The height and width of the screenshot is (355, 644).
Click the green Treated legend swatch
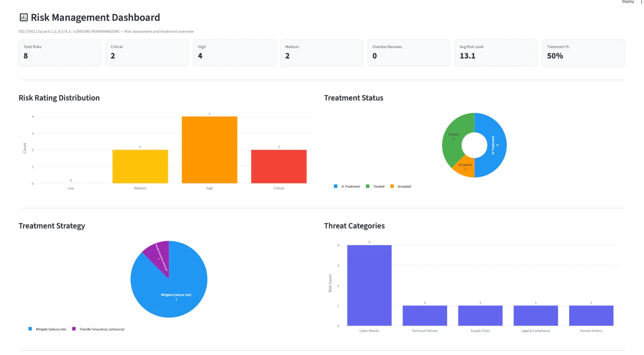tap(367, 186)
